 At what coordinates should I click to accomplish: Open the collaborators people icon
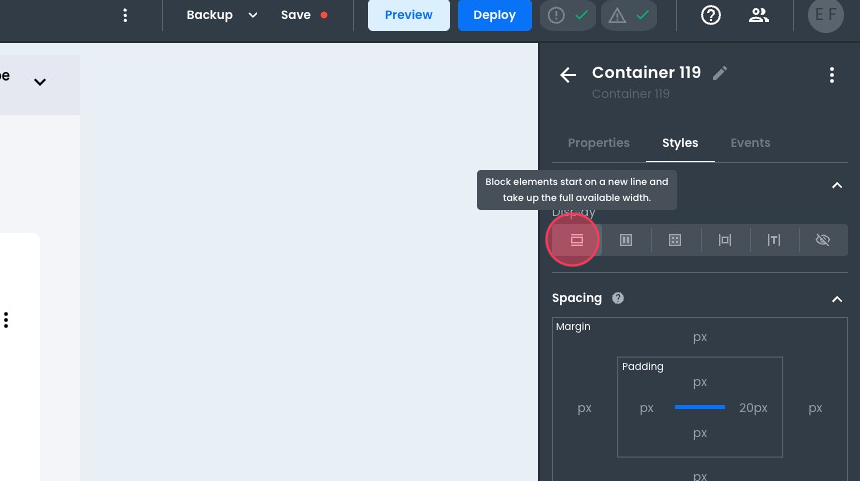pyautogui.click(x=759, y=15)
